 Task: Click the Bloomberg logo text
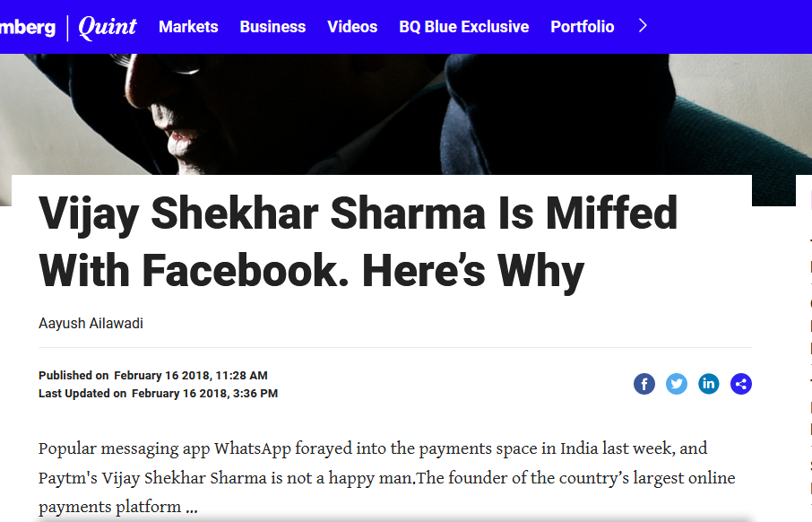click(28, 27)
